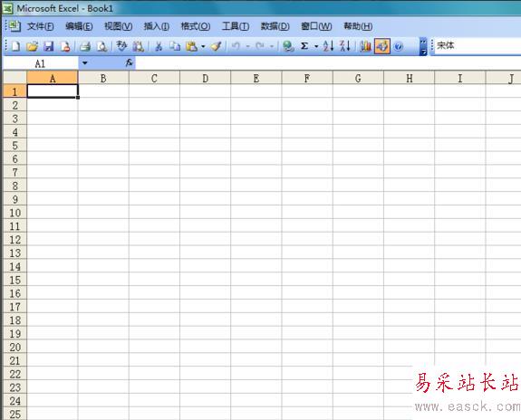
Task: Open the 数据(D) menu
Action: [x=275, y=26]
